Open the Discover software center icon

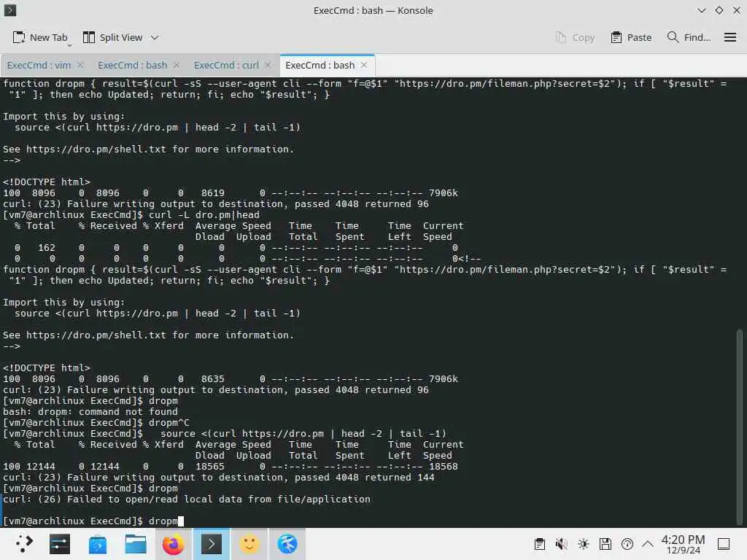98,544
